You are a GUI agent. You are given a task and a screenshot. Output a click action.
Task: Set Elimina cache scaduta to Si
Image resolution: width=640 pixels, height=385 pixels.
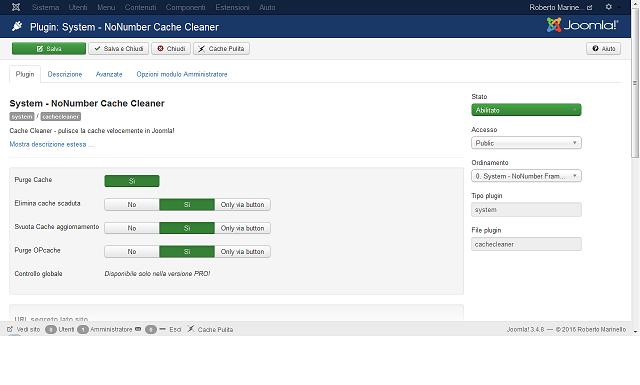187,205
